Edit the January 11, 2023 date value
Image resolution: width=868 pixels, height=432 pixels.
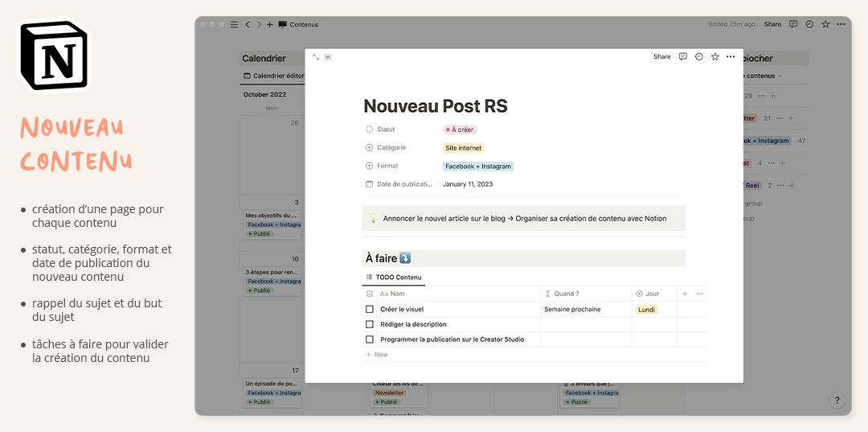tap(468, 184)
